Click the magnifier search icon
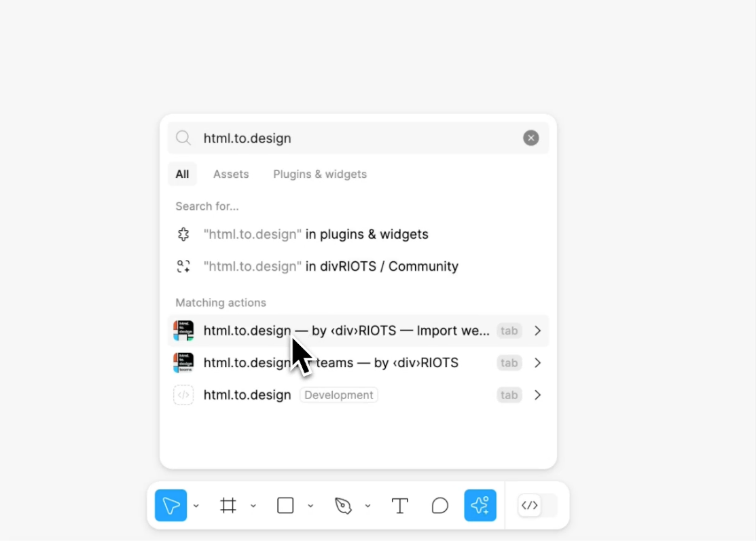The image size is (756, 541). [183, 138]
